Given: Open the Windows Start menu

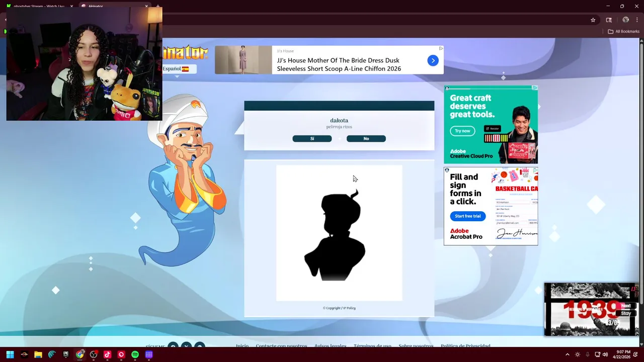Looking at the screenshot, I should pos(10,354).
